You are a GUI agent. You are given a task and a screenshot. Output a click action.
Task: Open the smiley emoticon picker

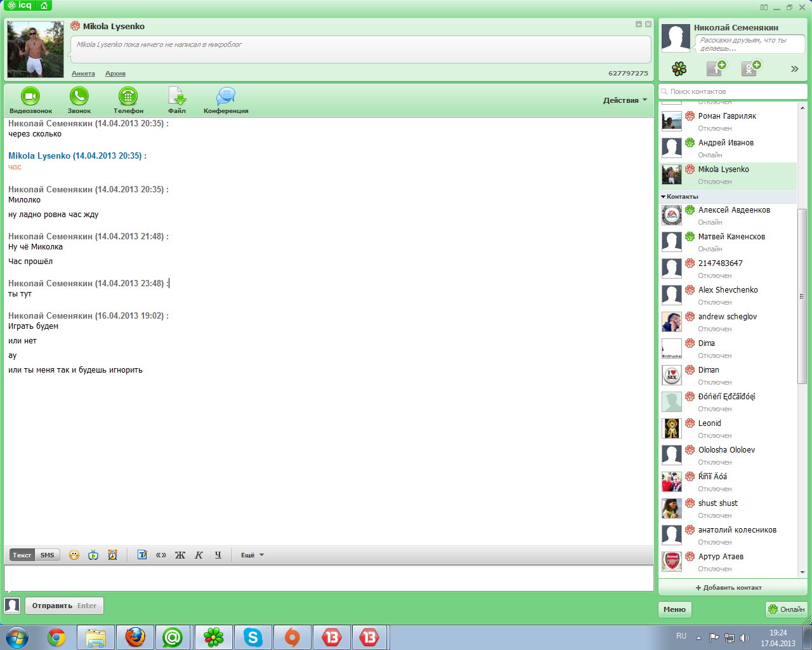point(74,555)
